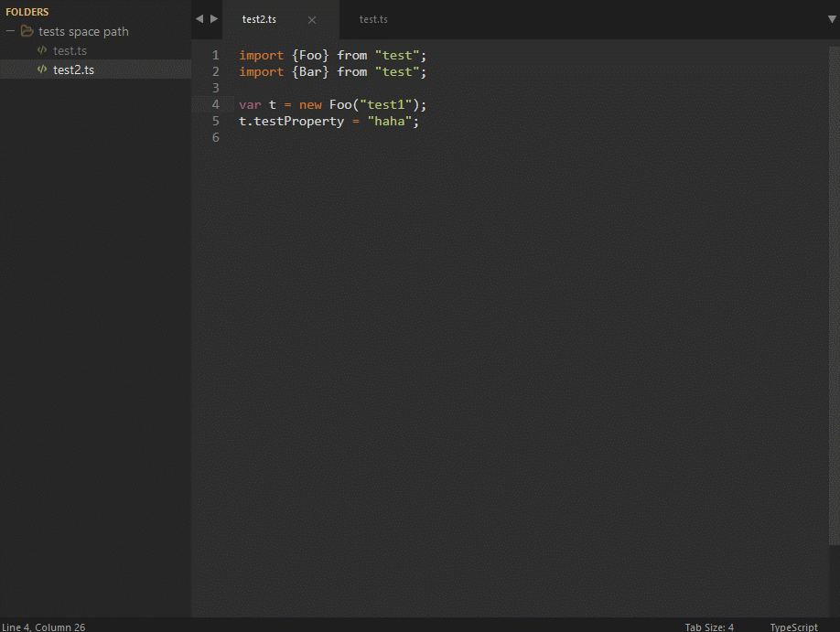Viewport: 840px width, 632px height.
Task: Go to next tab with the right arrow
Action: pos(214,18)
